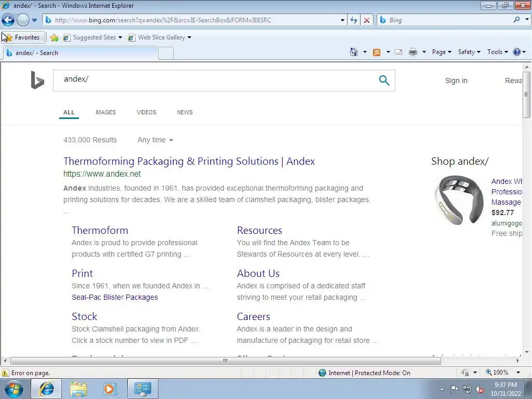Open the Careers sitelink
The image size is (532, 399).
tap(254, 316)
